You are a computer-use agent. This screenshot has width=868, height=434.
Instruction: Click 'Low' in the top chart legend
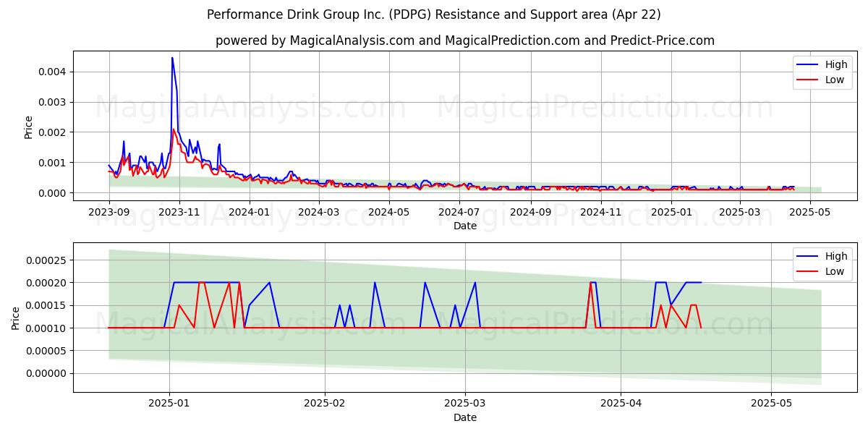tap(835, 80)
